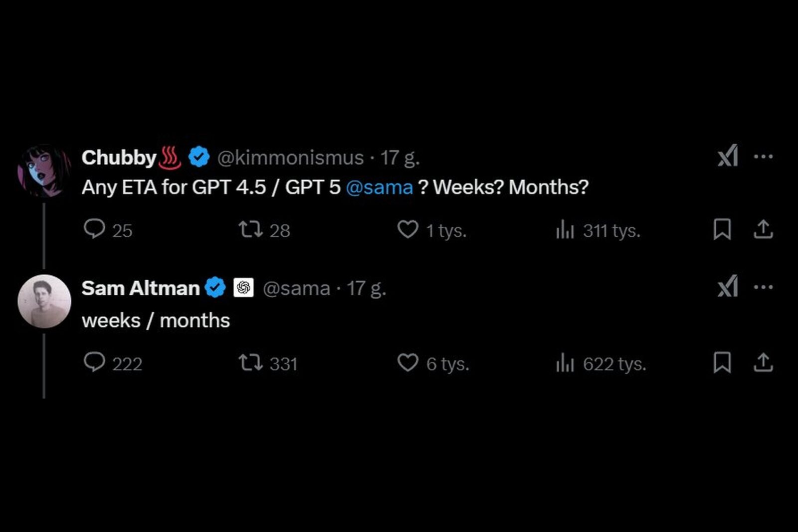
Task: Click the @sama mention link
Action: point(379,187)
